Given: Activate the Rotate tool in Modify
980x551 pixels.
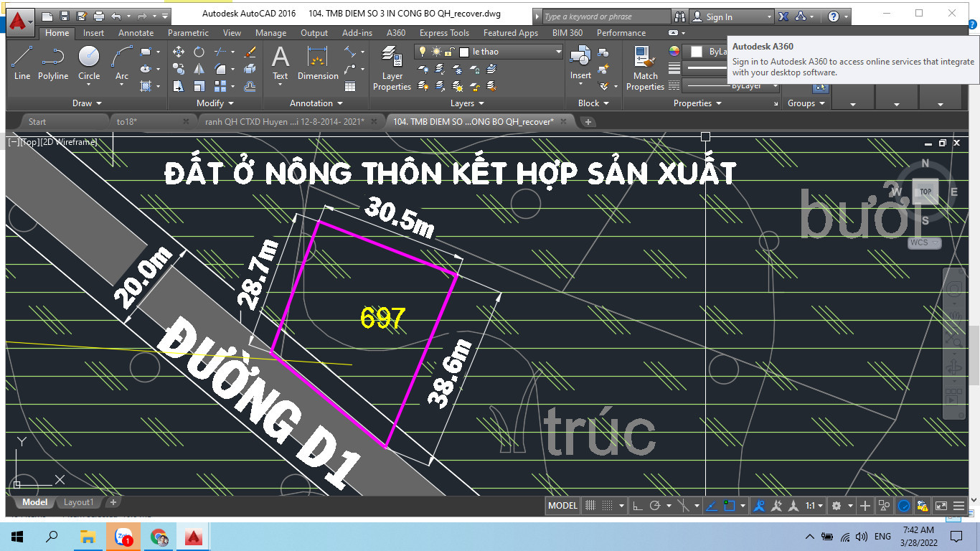Looking at the screenshot, I should click(x=199, y=52).
